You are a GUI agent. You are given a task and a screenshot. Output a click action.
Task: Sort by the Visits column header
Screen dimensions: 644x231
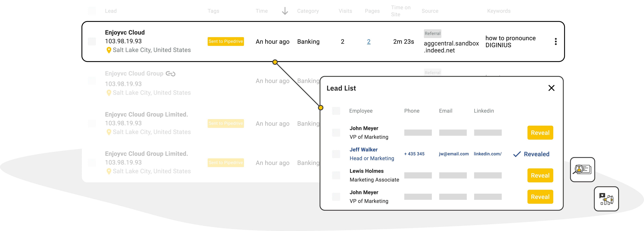click(x=345, y=11)
